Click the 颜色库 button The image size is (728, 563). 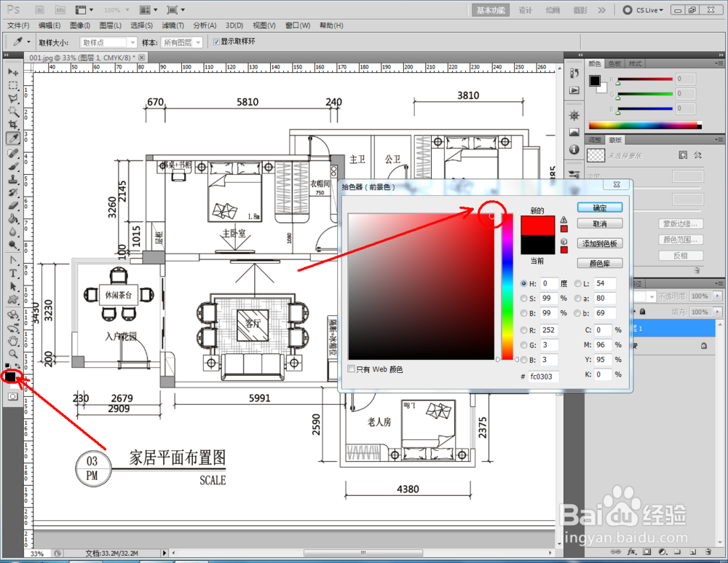tap(600, 264)
